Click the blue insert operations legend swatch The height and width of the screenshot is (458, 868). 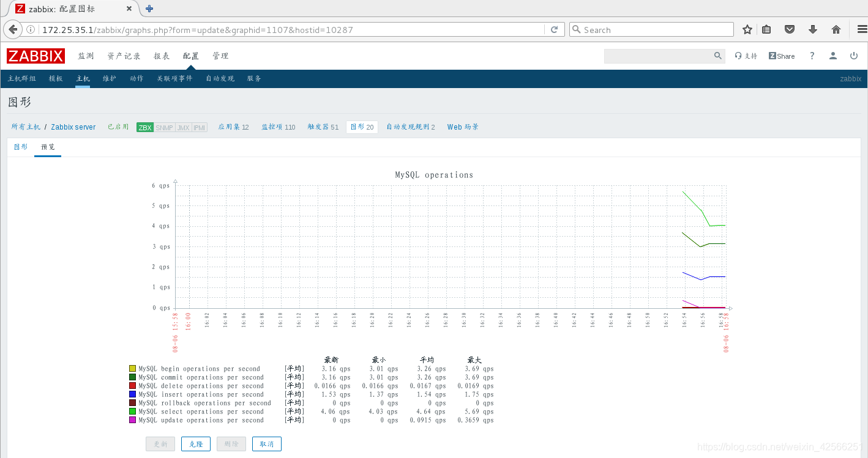pyautogui.click(x=132, y=394)
